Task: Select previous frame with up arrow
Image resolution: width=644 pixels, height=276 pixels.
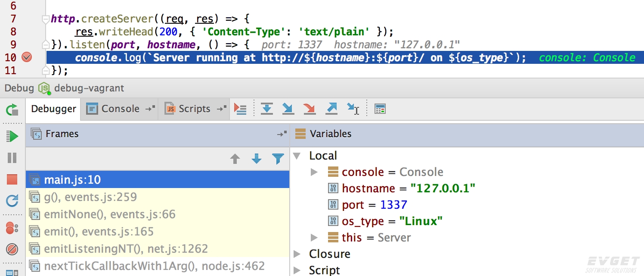Action: tap(235, 159)
